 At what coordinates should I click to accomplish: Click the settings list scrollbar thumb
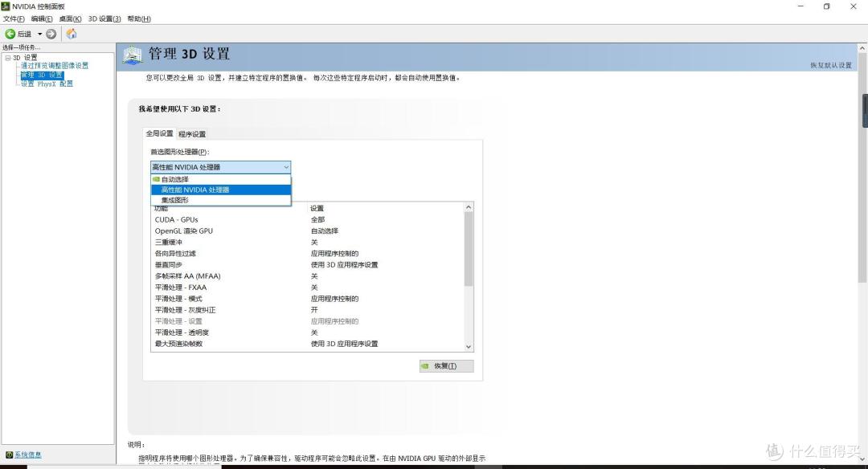click(469, 249)
